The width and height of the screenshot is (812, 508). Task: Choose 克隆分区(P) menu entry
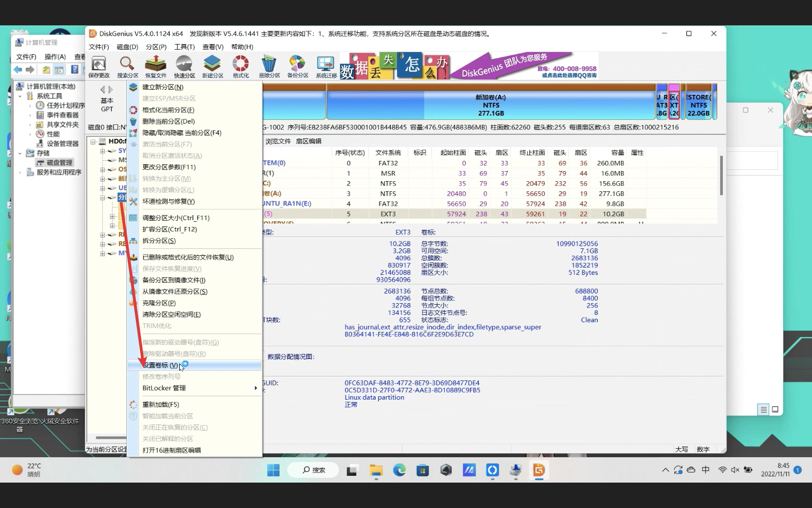[x=195, y=303]
